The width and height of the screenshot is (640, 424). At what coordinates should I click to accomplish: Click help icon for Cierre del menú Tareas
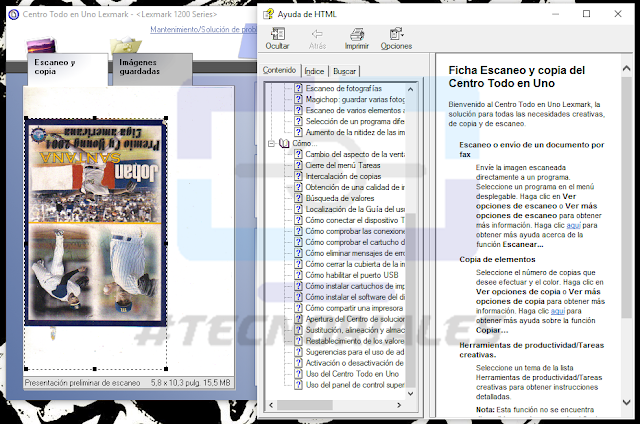coord(298,165)
